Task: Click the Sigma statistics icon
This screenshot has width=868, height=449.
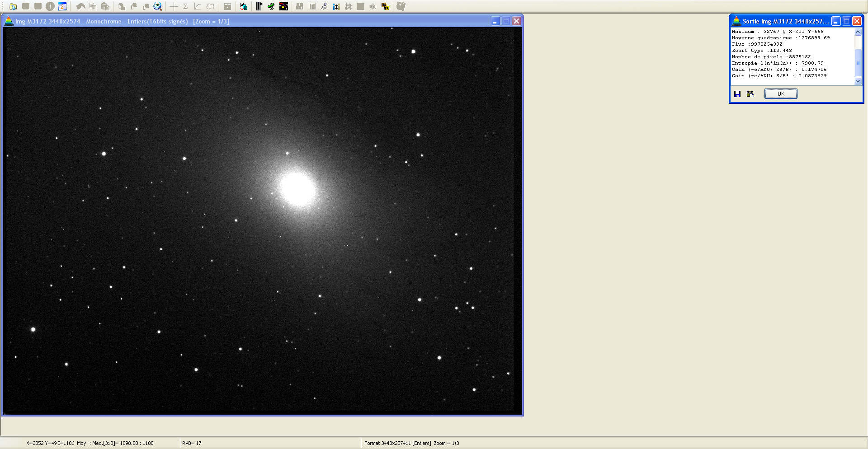Action: (x=185, y=6)
